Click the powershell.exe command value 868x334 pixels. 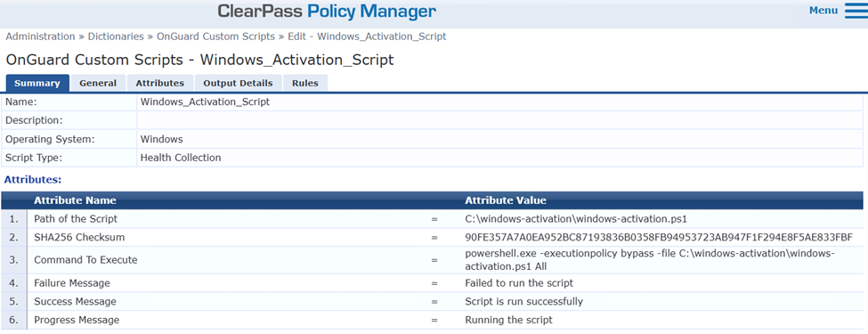[x=650, y=260]
